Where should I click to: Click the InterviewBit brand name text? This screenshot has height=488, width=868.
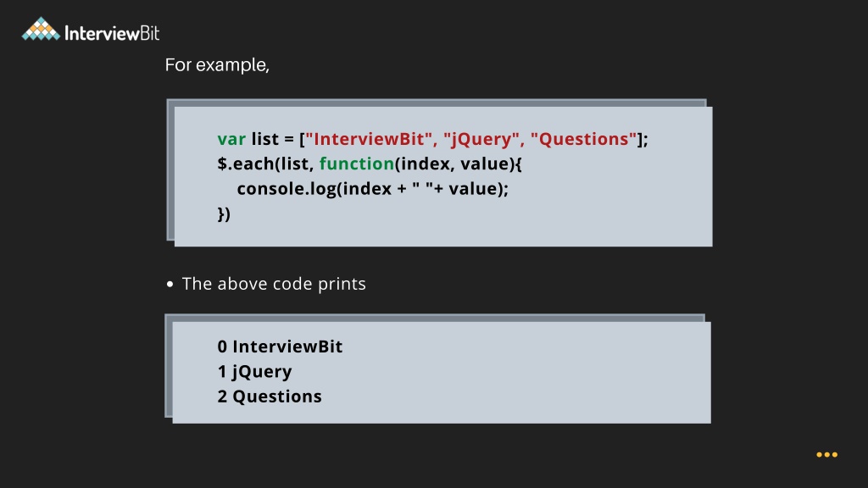[x=112, y=33]
